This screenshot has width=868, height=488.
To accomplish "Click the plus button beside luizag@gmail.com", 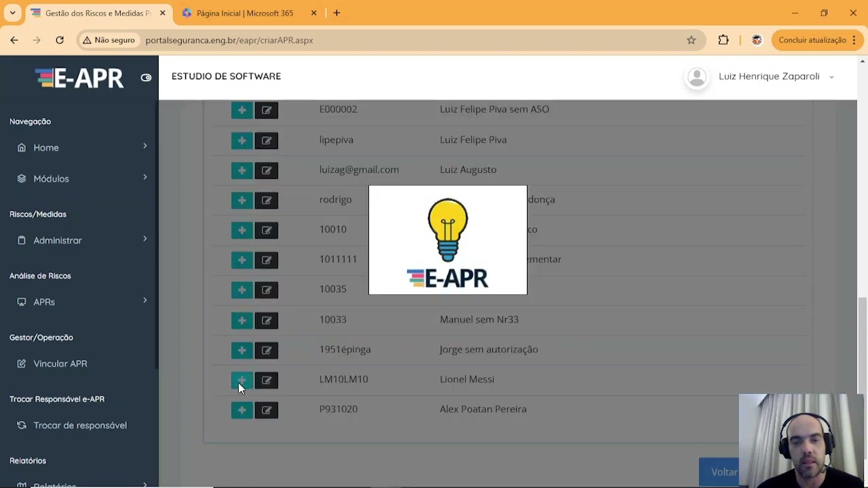I will point(242,170).
